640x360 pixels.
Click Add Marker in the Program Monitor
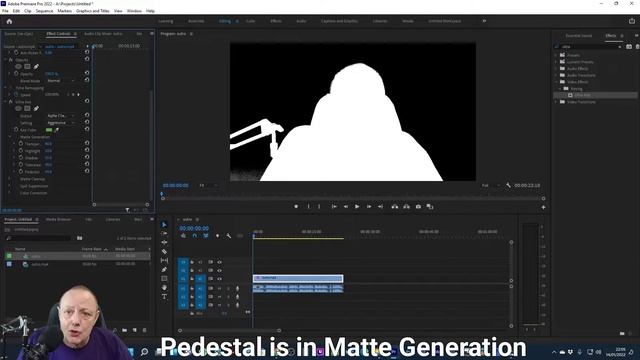point(296,207)
